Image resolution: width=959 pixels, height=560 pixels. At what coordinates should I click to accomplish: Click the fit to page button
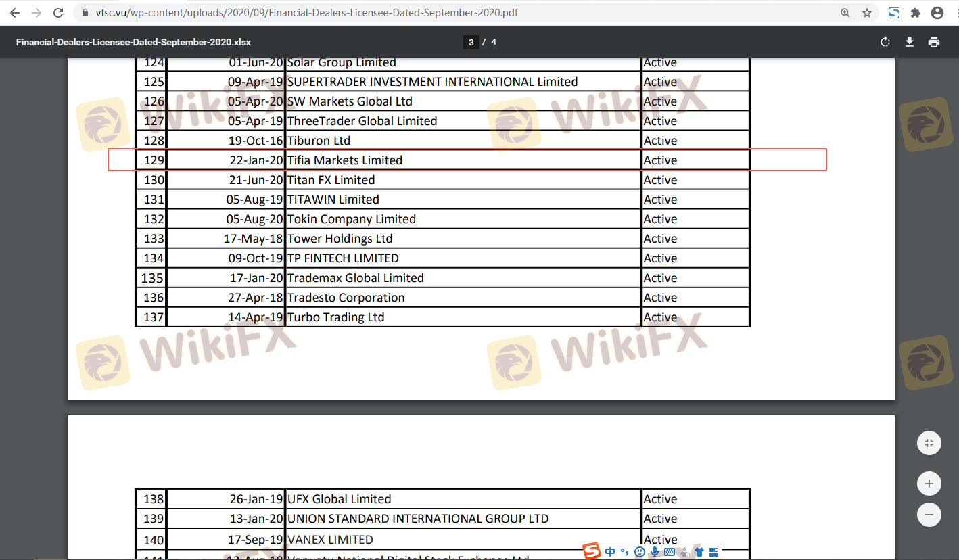(929, 443)
